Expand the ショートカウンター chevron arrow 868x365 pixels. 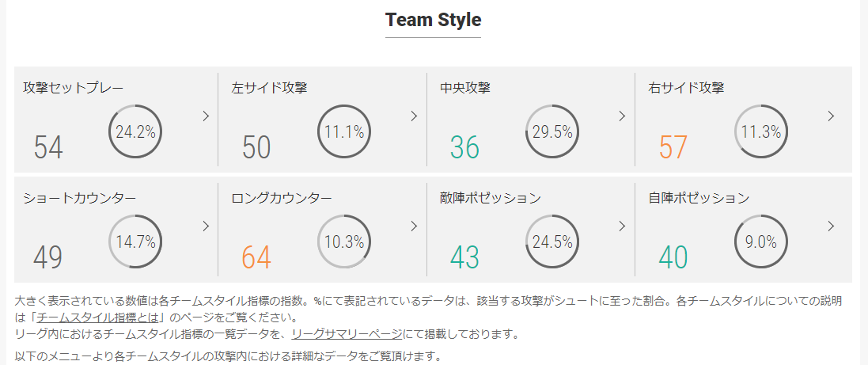pos(206,226)
